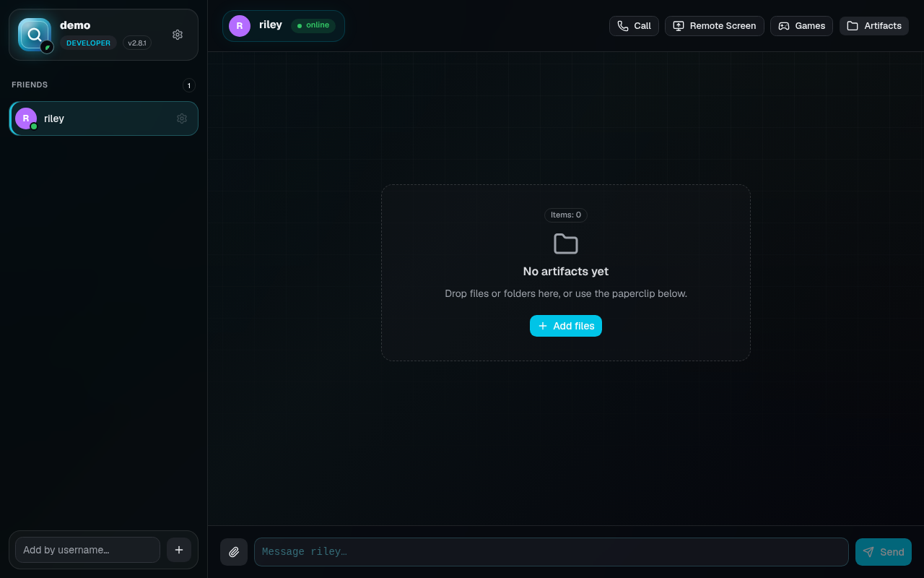Click the No artifacts yet heading

click(566, 272)
